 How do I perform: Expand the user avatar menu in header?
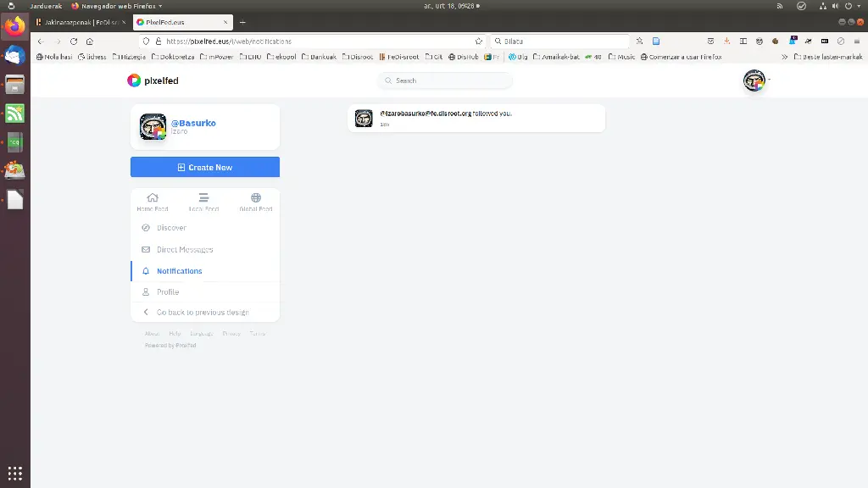tap(757, 80)
